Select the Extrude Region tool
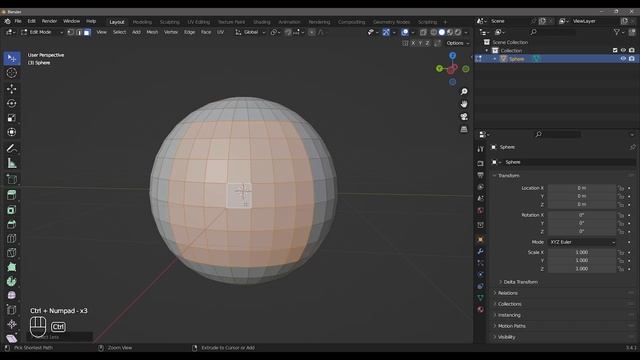 coord(11,195)
